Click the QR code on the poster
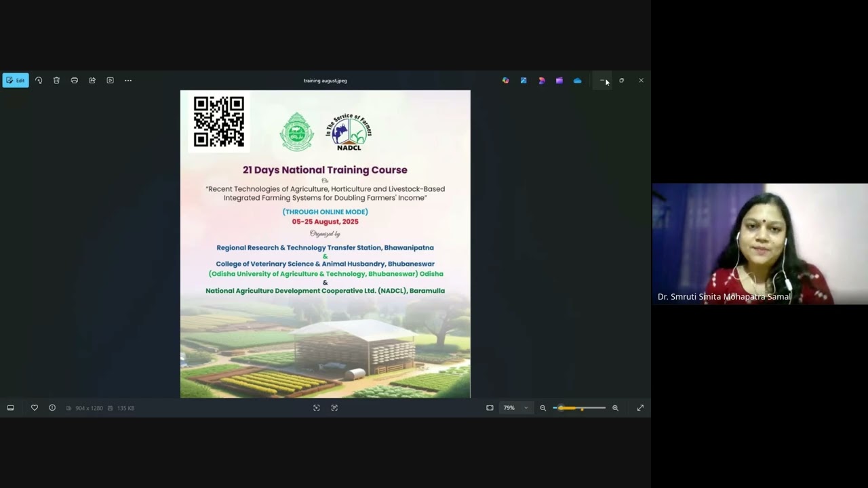 [219, 122]
